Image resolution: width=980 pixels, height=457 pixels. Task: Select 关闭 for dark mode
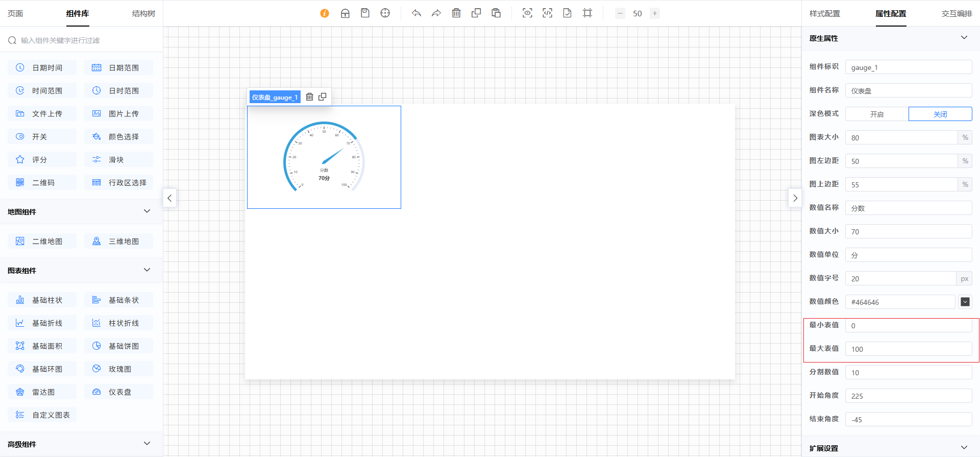coord(940,114)
